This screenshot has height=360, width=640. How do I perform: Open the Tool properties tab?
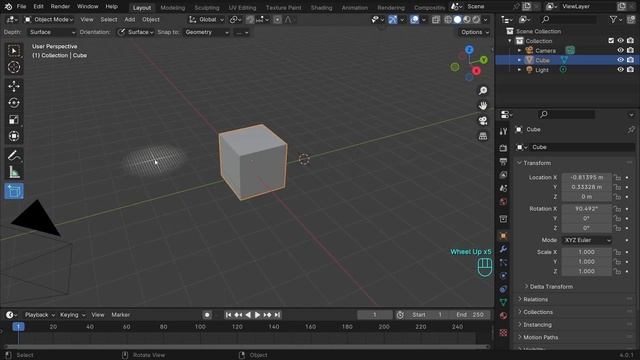click(x=503, y=131)
